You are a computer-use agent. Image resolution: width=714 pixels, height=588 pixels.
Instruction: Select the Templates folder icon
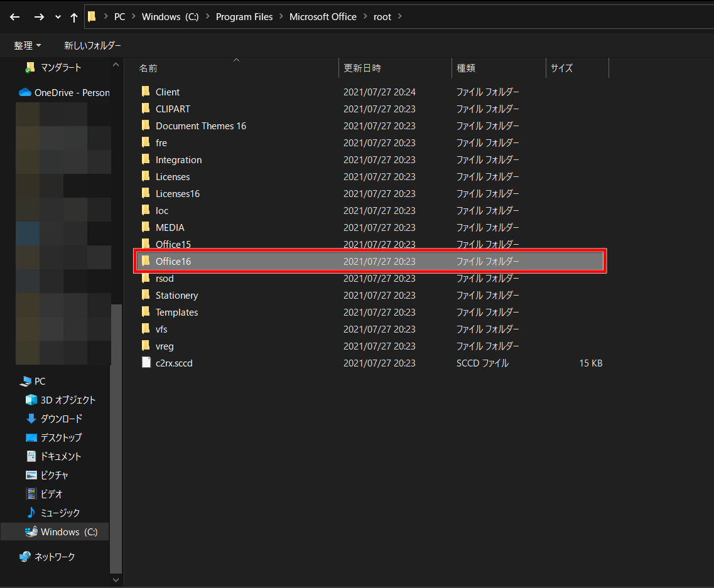146,312
